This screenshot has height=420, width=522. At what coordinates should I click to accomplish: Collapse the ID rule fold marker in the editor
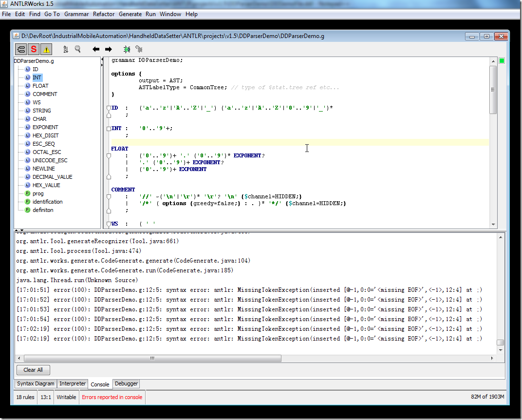point(109,108)
